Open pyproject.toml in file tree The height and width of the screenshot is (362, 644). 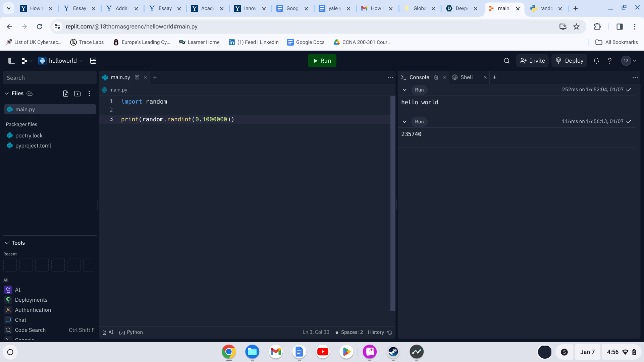[x=33, y=146]
